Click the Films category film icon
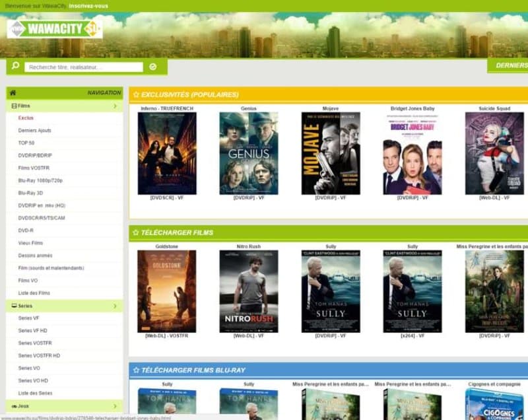528x420 pixels. pyautogui.click(x=14, y=106)
